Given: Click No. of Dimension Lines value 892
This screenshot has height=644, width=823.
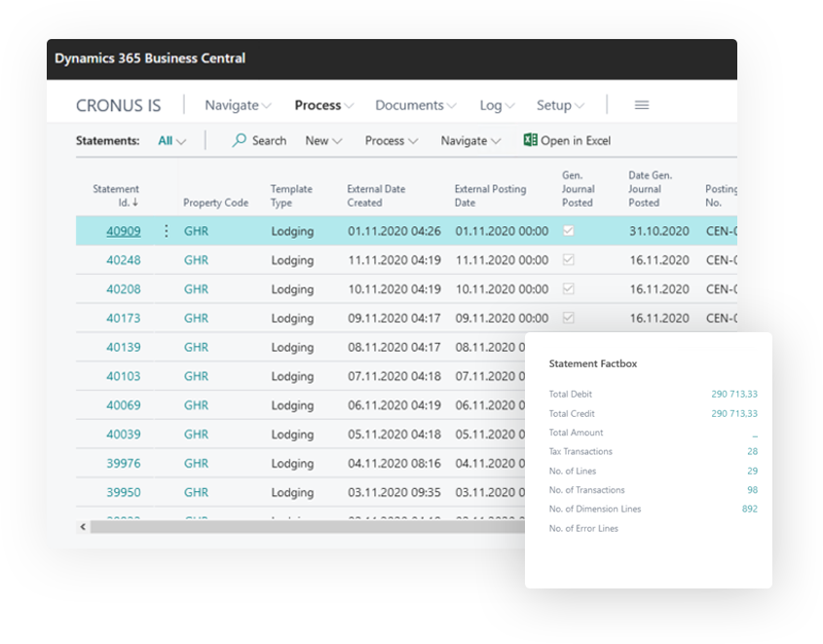Looking at the screenshot, I should (x=750, y=509).
